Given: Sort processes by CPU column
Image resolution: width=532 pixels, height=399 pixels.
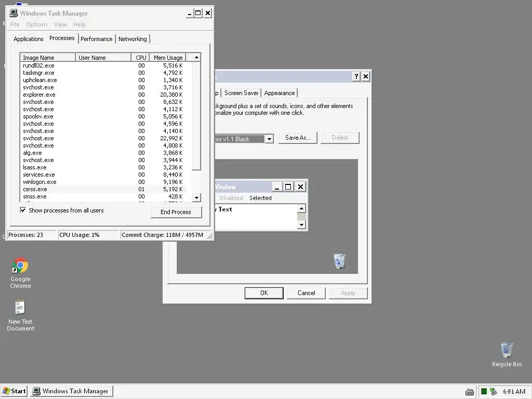Looking at the screenshot, I should click(140, 57).
